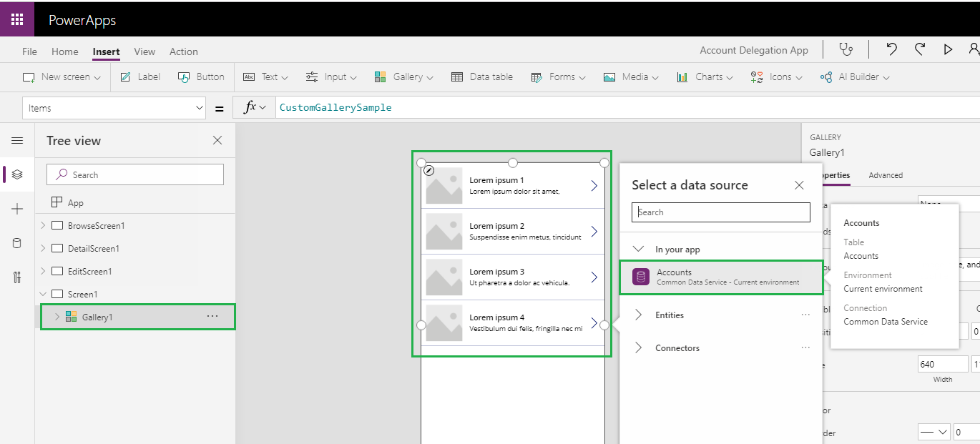Open the New screen dropdown
Screen dimensions: 980x444
click(62, 77)
